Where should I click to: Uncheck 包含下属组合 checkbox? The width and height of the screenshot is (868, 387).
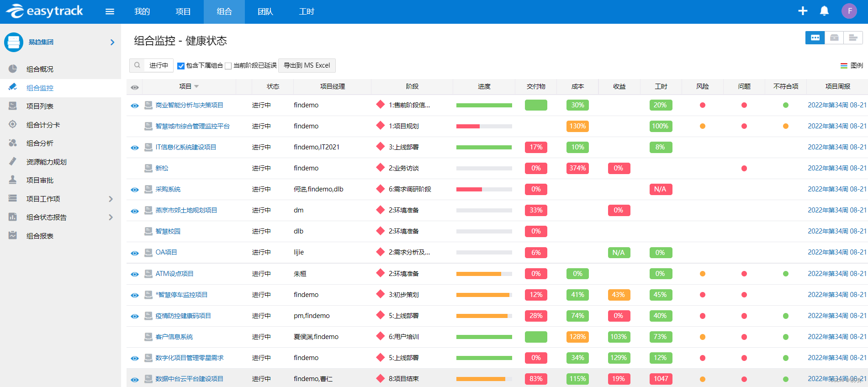click(181, 66)
